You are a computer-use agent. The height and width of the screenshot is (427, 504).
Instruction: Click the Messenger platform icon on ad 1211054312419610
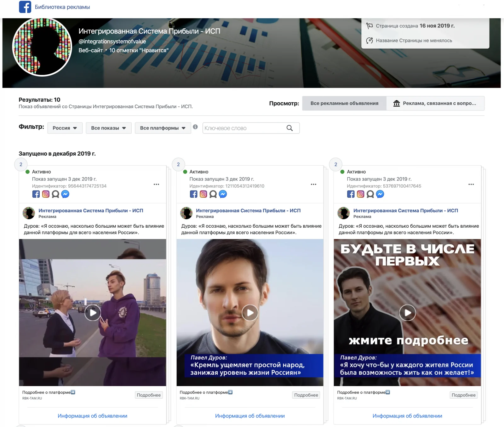(223, 194)
